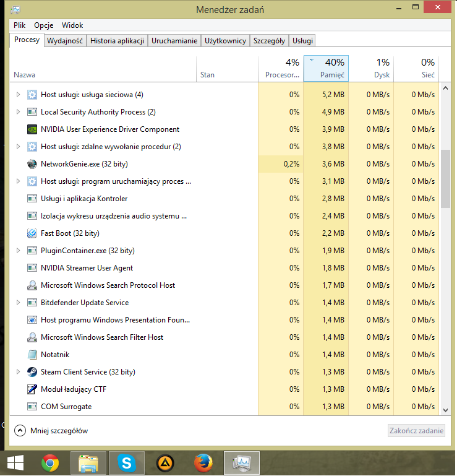The width and height of the screenshot is (457, 476).
Task: Select the 0,2% processor cell
Action: [281, 164]
